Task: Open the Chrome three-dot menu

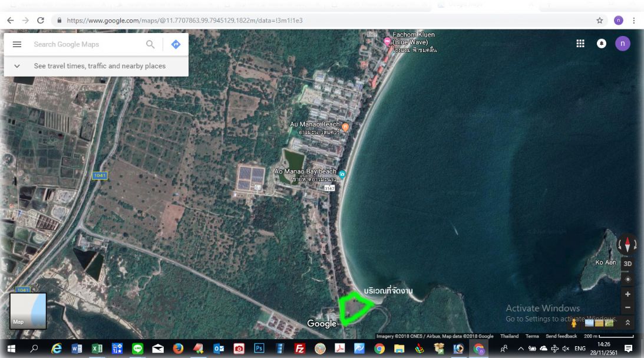Action: (x=634, y=20)
